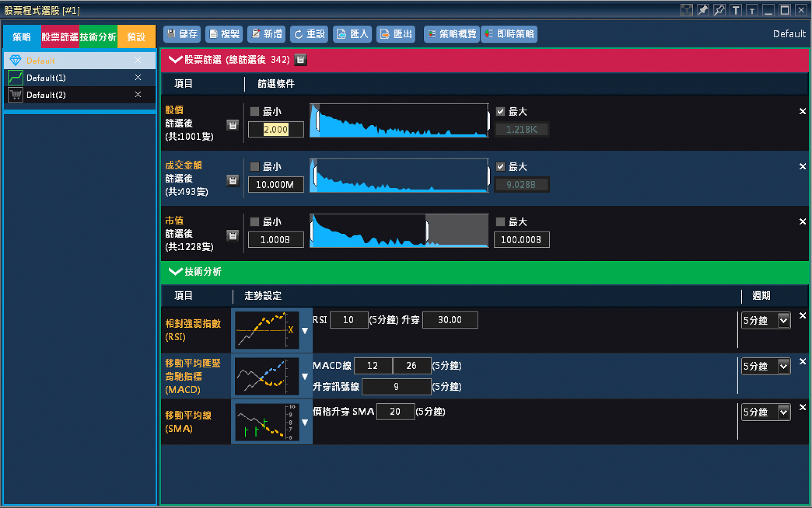Viewport: 812px width, 508px height.
Task: Open the RSI 5分鐘 period dropdown
Action: pyautogui.click(x=766, y=320)
